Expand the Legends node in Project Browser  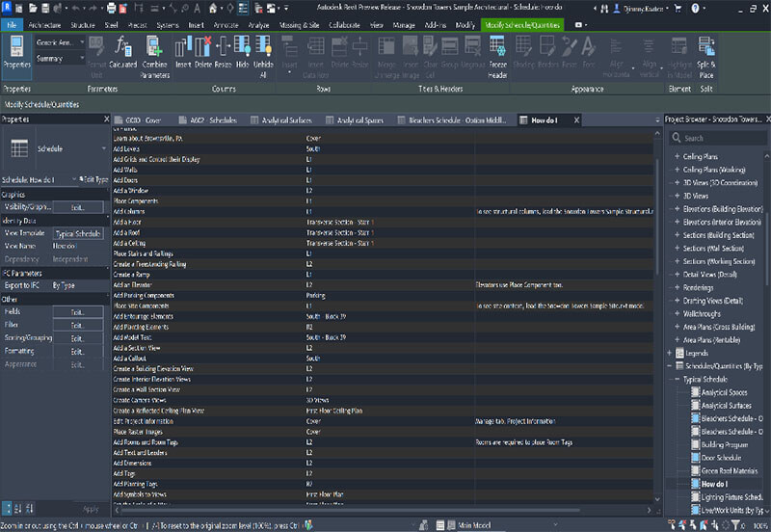[x=669, y=354]
